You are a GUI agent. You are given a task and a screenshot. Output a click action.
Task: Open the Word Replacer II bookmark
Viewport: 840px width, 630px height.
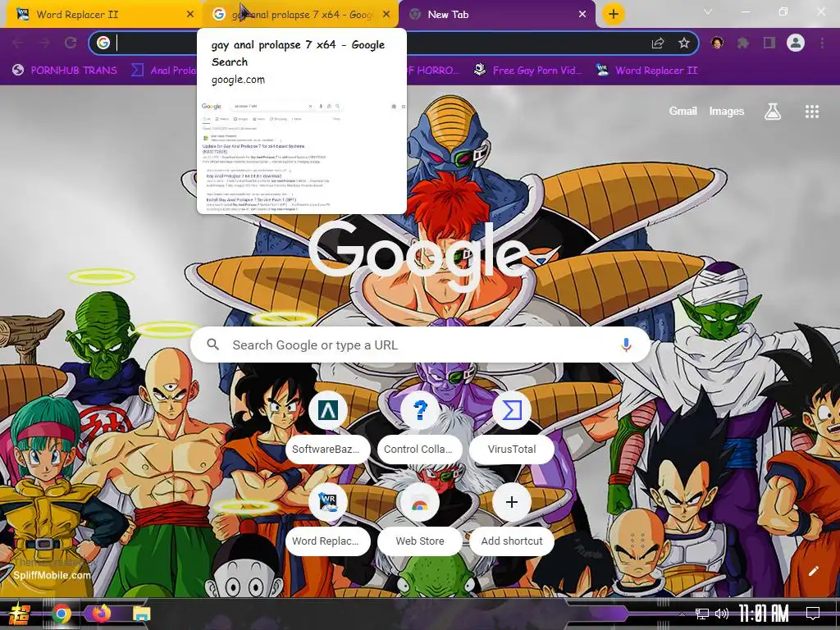(x=646, y=71)
